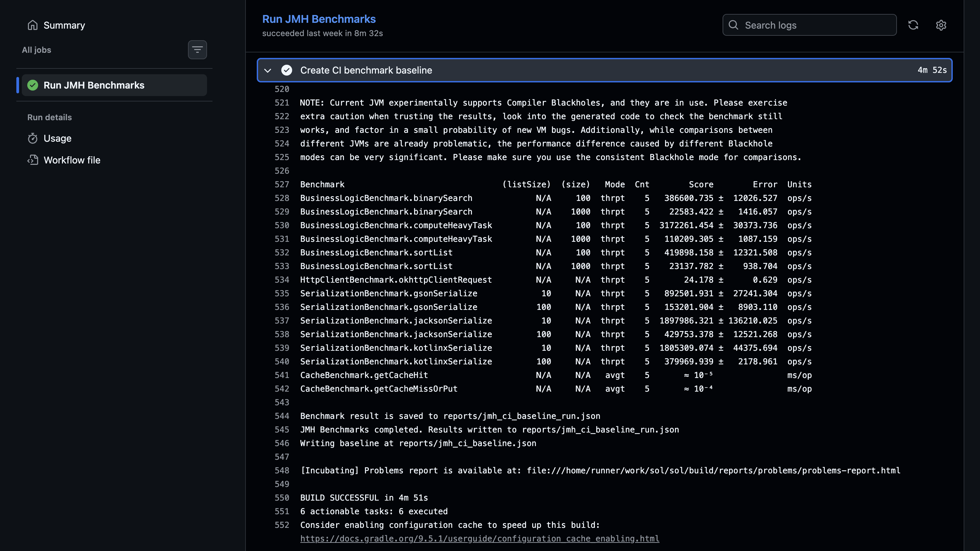The image size is (980, 551).
Task: Click the Usage stopwatch icon
Action: coord(33,138)
